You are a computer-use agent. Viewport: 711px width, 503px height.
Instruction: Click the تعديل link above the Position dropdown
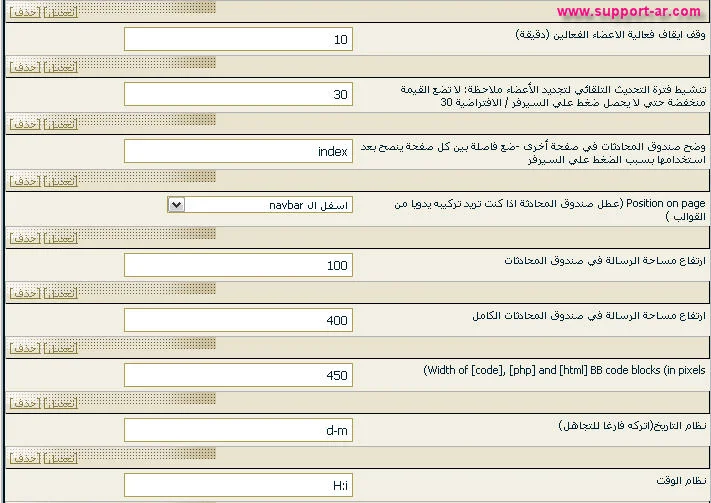(x=61, y=181)
